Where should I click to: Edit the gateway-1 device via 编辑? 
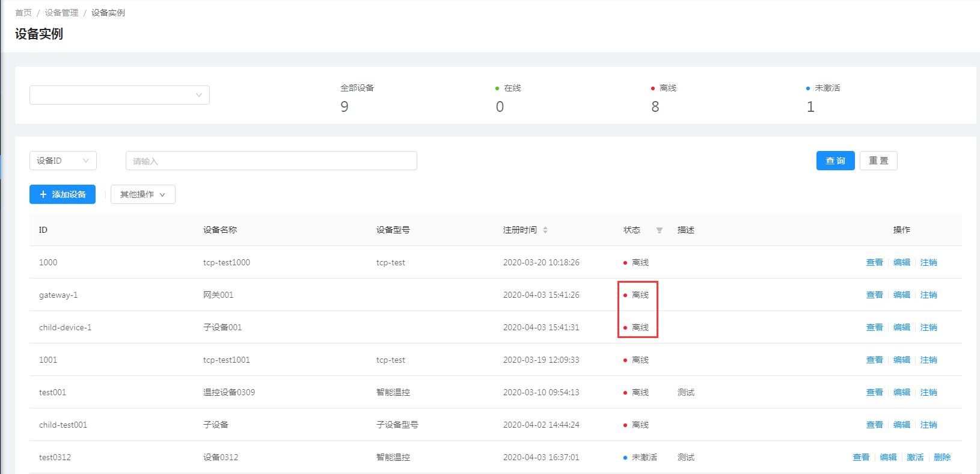tap(901, 295)
